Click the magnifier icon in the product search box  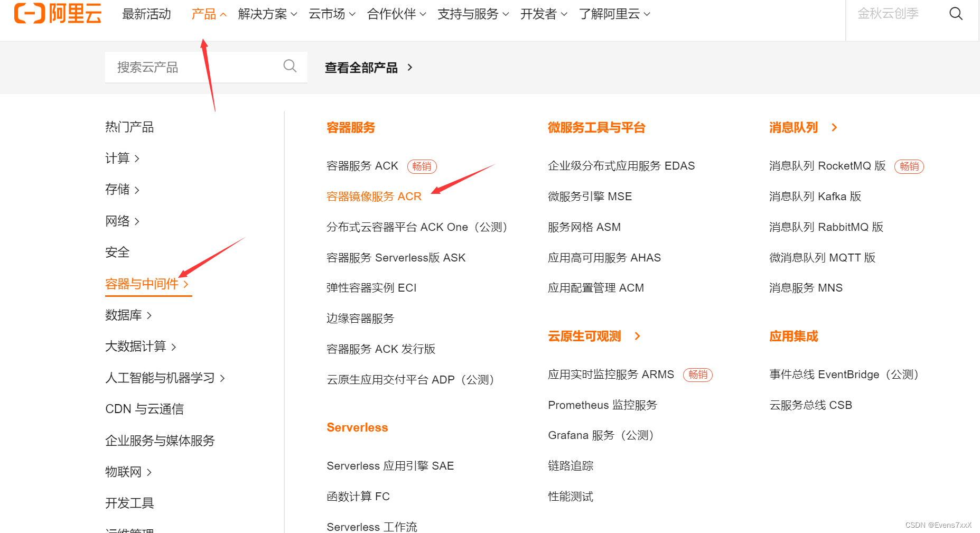[x=290, y=66]
